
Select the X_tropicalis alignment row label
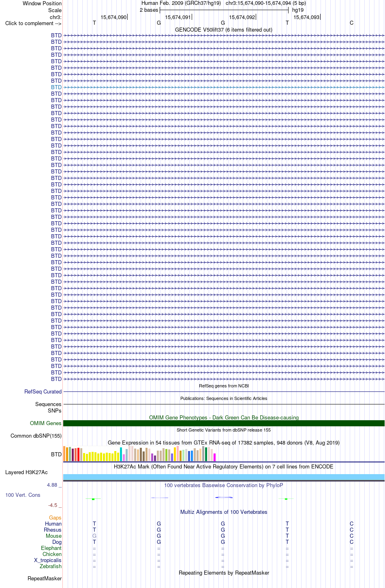click(x=48, y=560)
